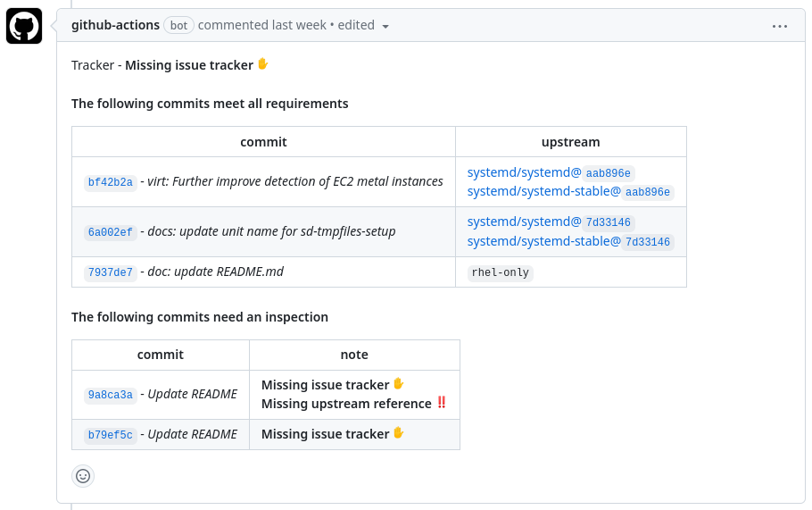Add a reaction with the smiley icon

click(x=83, y=476)
